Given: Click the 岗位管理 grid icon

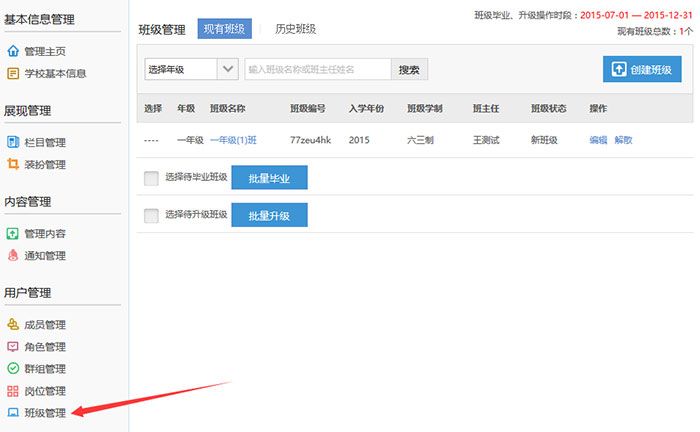Looking at the screenshot, I should coord(13,391).
